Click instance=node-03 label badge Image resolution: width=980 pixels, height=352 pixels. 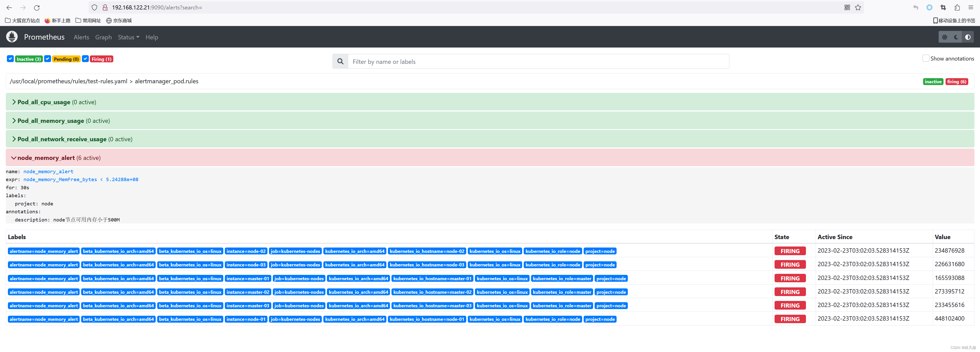point(246,265)
